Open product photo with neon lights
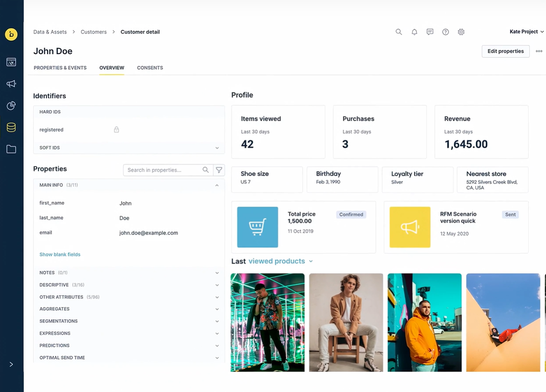The height and width of the screenshot is (392, 546). [x=268, y=322]
